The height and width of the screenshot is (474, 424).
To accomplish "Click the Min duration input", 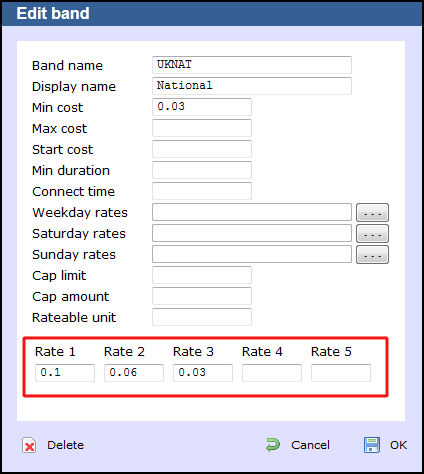I will 202,170.
